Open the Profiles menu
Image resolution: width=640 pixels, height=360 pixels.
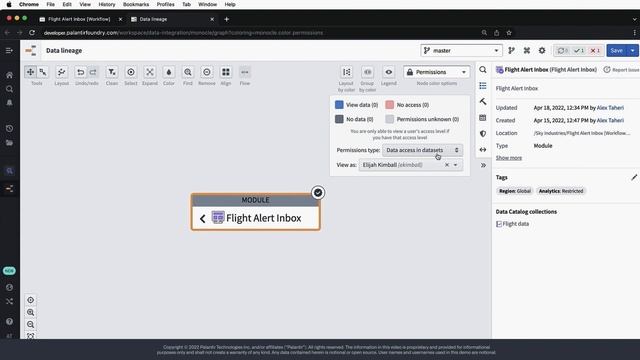165,4
